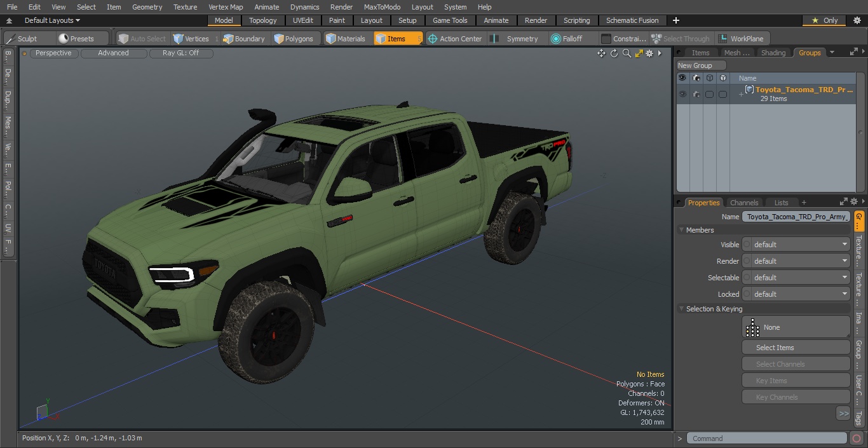Click the Properties panel expand icon

[844, 203]
